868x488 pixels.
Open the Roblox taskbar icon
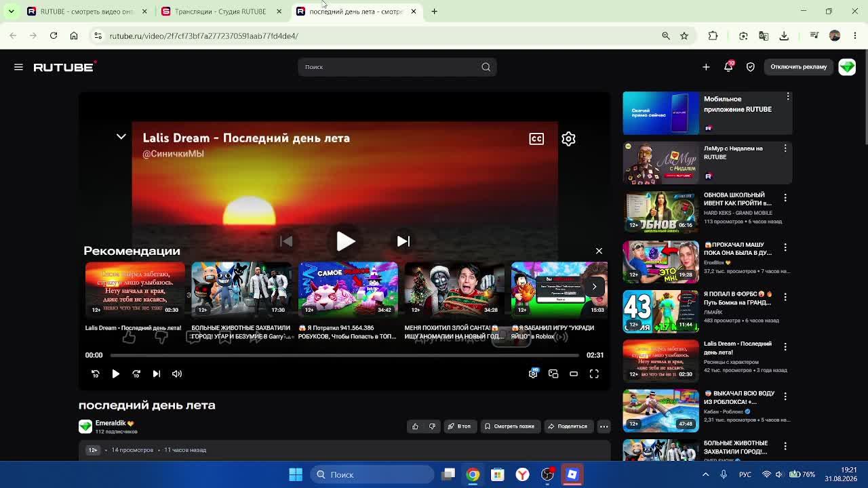pyautogui.click(x=572, y=474)
